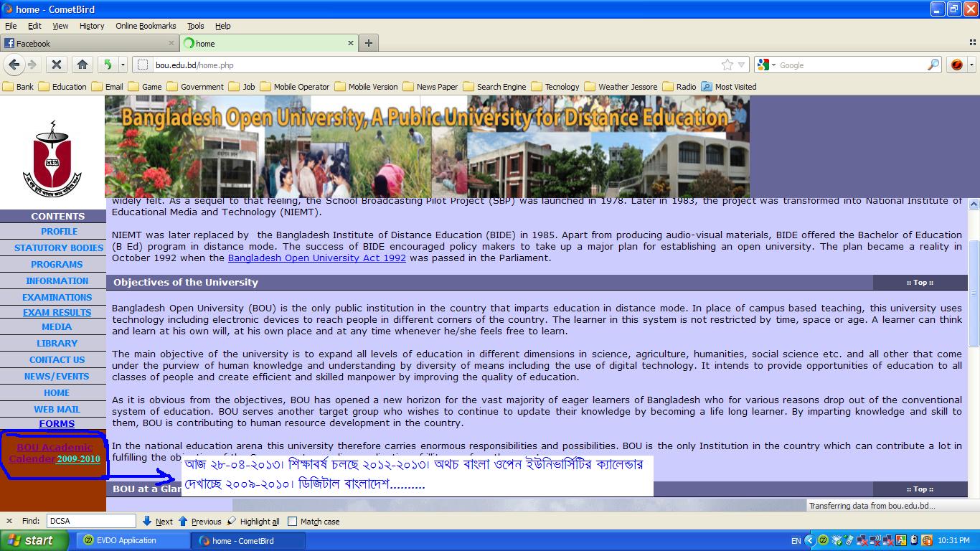The width and height of the screenshot is (980, 551).
Task: Open the Tools menu
Action: (x=196, y=26)
